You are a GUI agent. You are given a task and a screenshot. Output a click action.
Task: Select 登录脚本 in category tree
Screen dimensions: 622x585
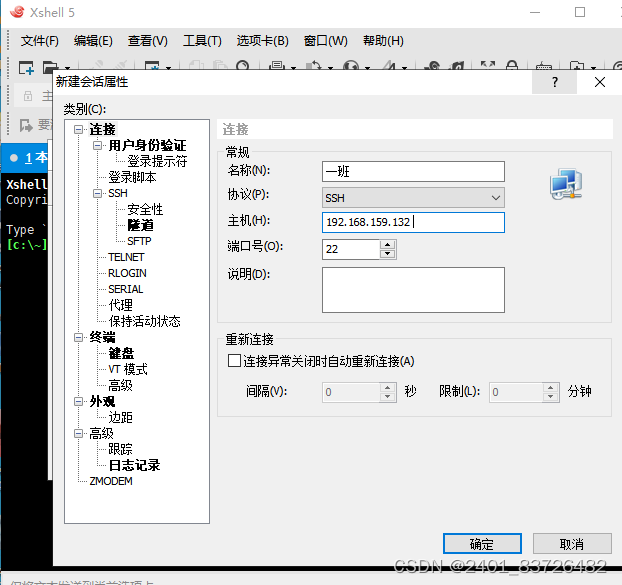click(x=132, y=177)
